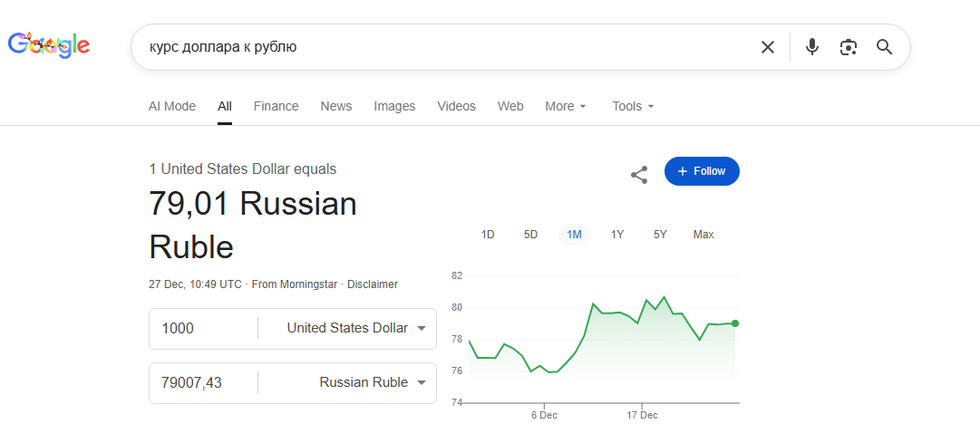This screenshot has width=980, height=443.
Task: Follow the USD to RUB rate
Action: click(x=702, y=171)
